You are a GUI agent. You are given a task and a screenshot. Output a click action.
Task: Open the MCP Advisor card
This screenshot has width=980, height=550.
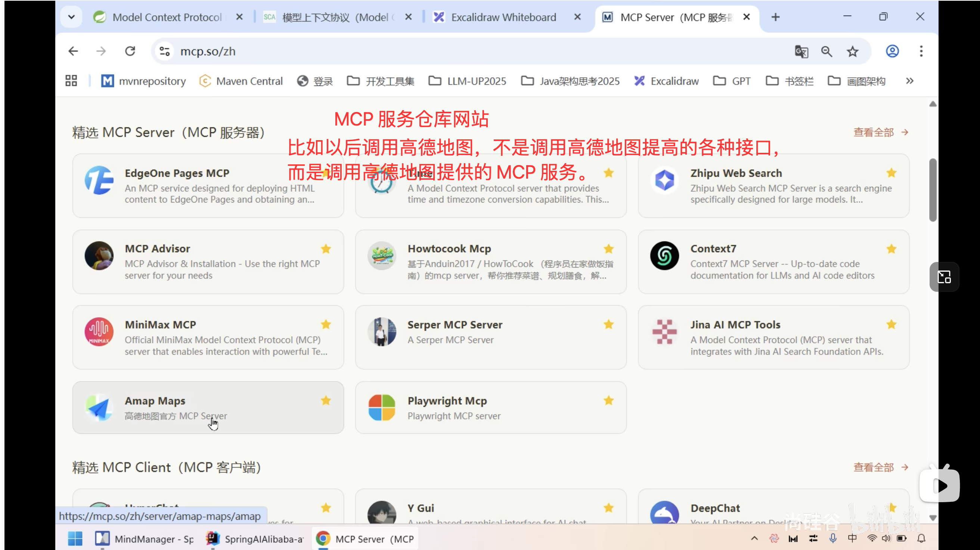point(208,262)
